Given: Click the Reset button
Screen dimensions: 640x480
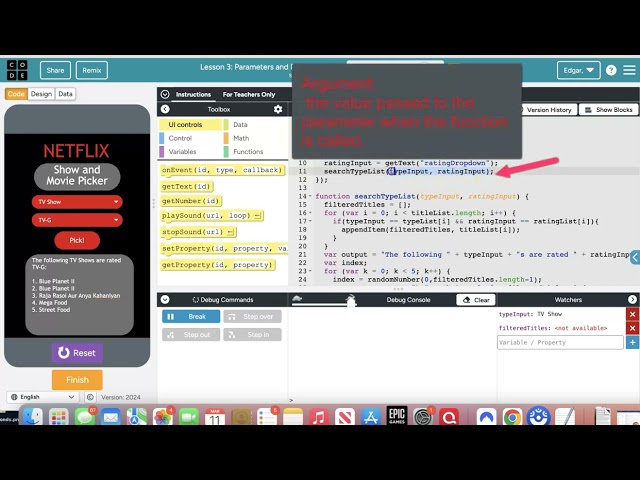Looking at the screenshot, I should 77,353.
